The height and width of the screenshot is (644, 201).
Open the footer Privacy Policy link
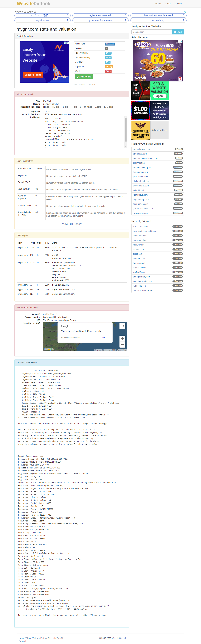click(x=39, y=638)
